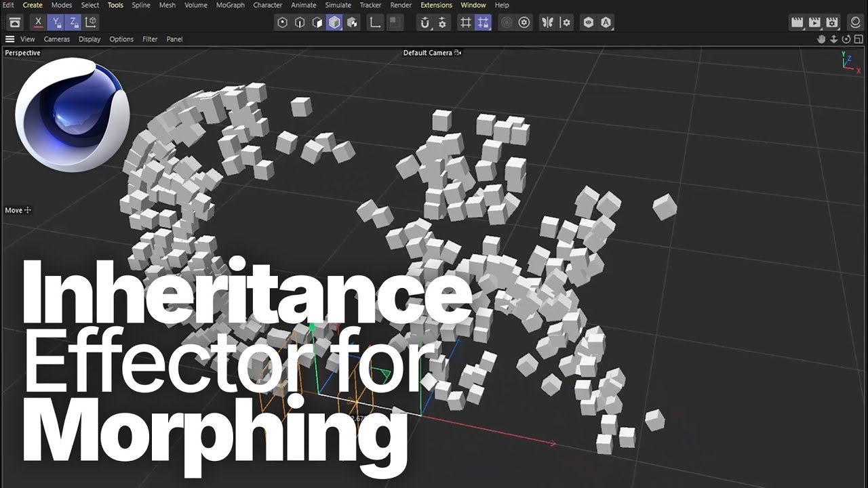Click the pan viewport hand icon
The image size is (868, 488).
click(822, 39)
